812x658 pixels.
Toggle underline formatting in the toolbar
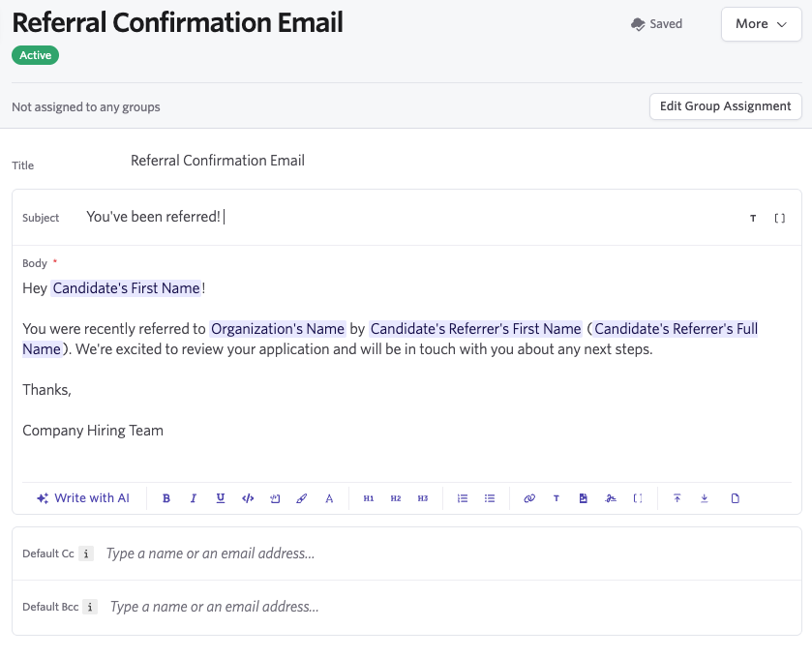[221, 498]
